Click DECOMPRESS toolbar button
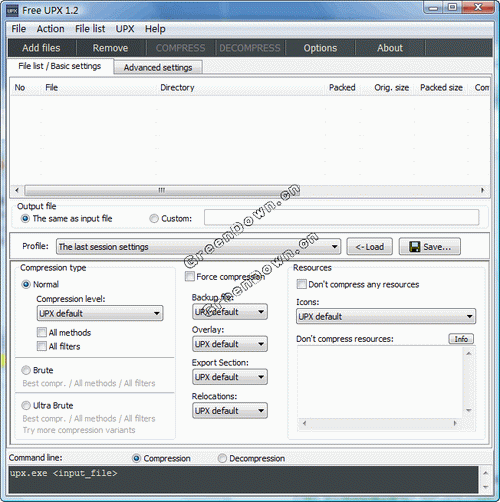The width and height of the screenshot is (500, 502). pyautogui.click(x=250, y=48)
